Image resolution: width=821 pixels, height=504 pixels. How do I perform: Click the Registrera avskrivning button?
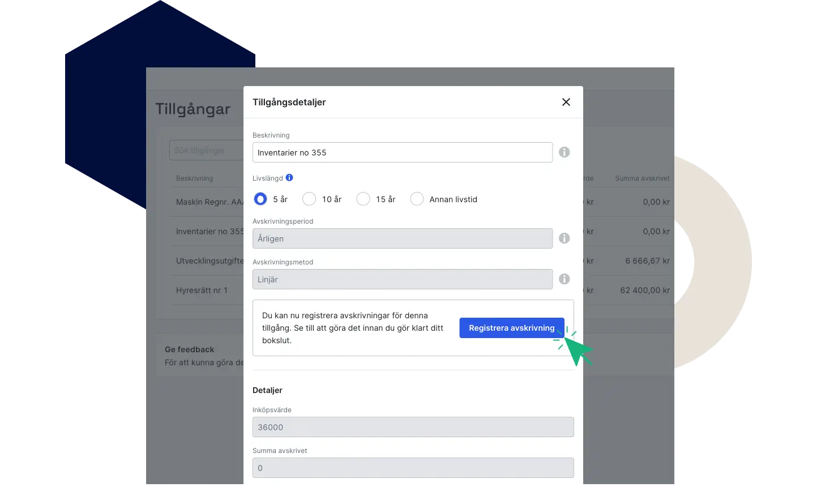(512, 328)
